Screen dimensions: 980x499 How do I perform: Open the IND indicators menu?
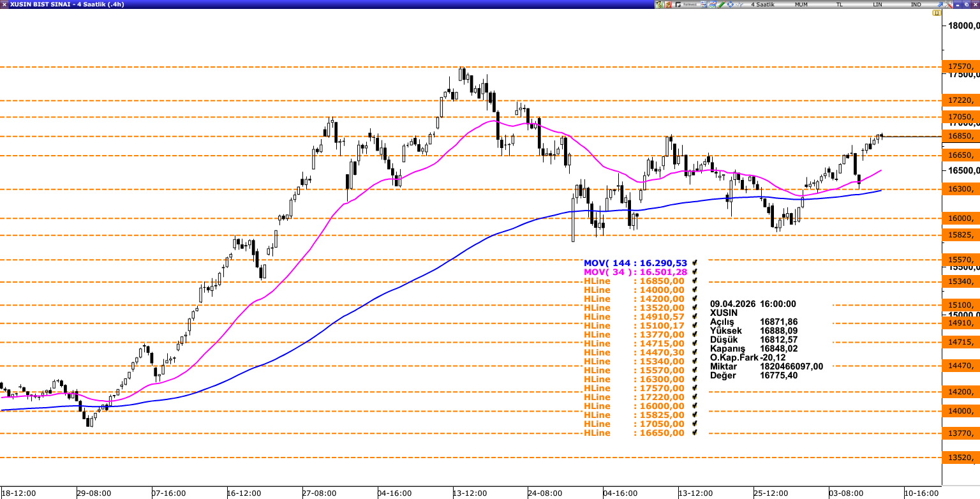tap(916, 4)
